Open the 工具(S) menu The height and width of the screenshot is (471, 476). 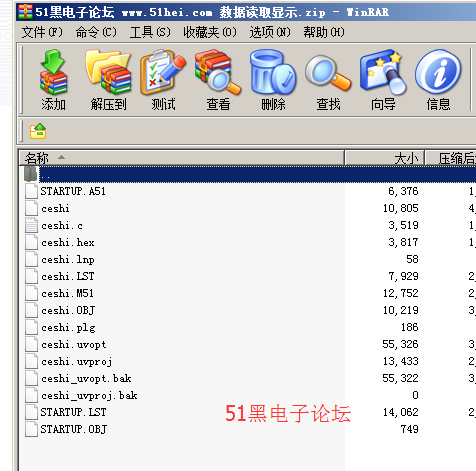[x=150, y=32]
